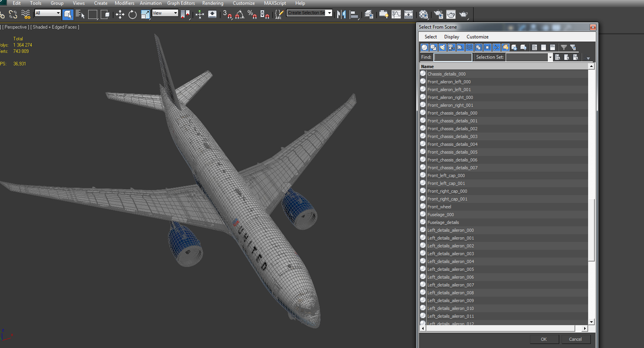This screenshot has height=348, width=644.
Task: Sort list by Name column header
Action: click(504, 67)
